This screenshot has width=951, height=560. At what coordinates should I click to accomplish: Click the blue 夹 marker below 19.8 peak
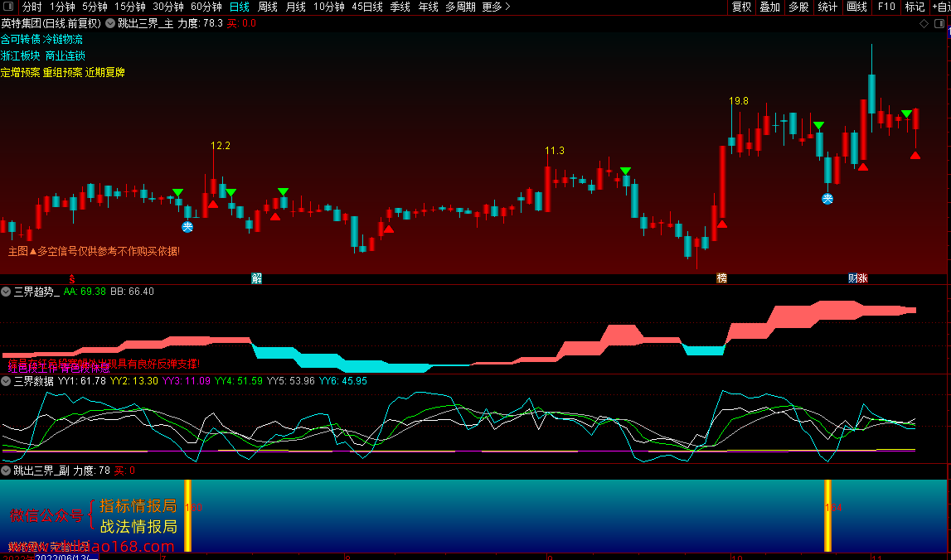827,198
